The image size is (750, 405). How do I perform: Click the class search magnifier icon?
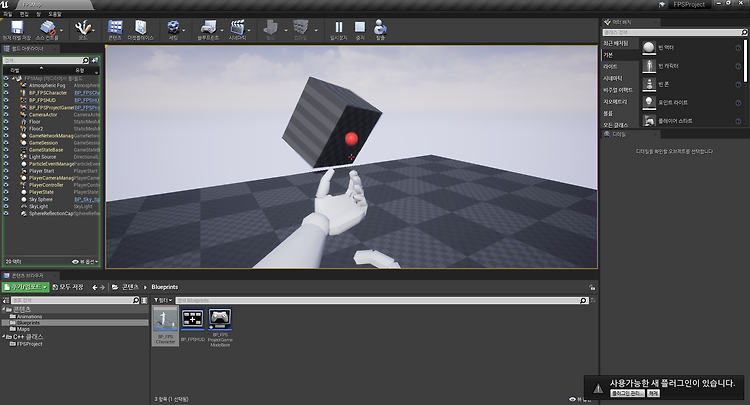coord(744,33)
